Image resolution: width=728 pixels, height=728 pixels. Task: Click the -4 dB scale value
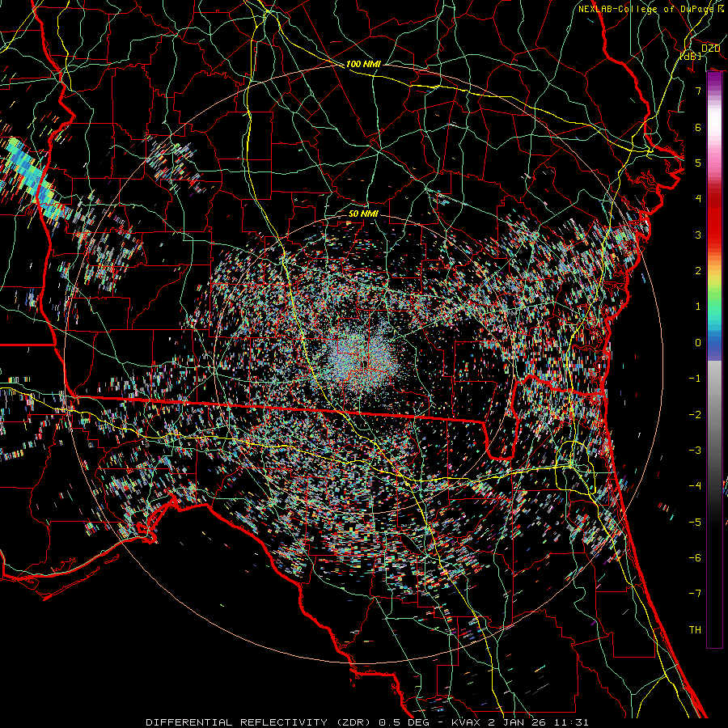tap(695, 486)
